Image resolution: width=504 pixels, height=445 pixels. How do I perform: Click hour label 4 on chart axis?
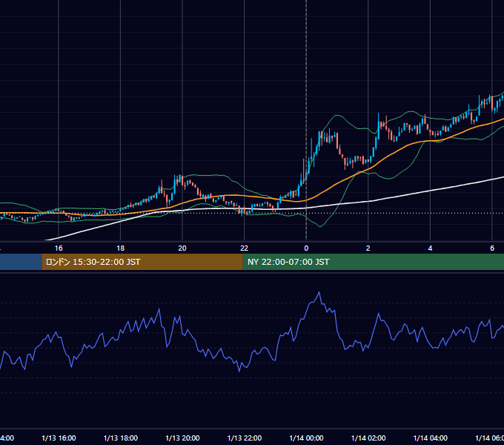click(430, 248)
